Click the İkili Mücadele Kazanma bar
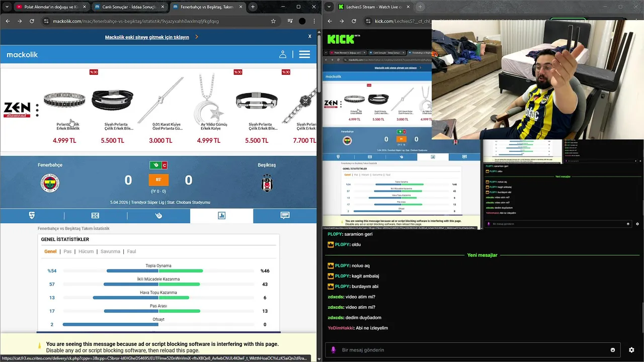 click(x=158, y=284)
